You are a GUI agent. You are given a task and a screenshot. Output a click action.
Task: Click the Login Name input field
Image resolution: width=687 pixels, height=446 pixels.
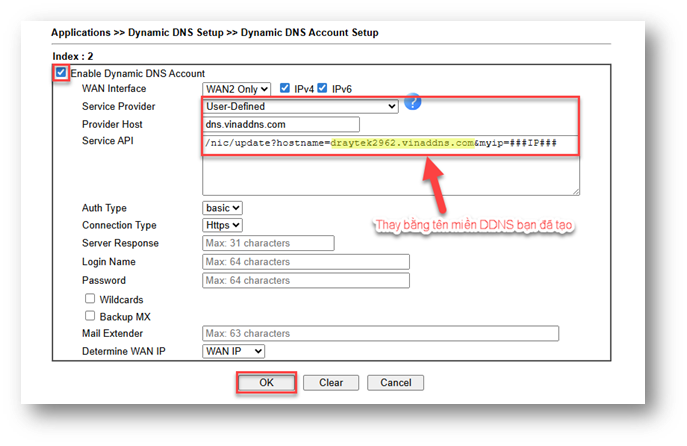(x=305, y=261)
